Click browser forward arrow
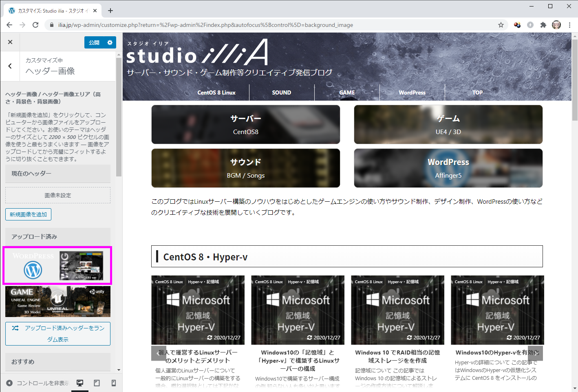The height and width of the screenshot is (392, 578). (22, 25)
